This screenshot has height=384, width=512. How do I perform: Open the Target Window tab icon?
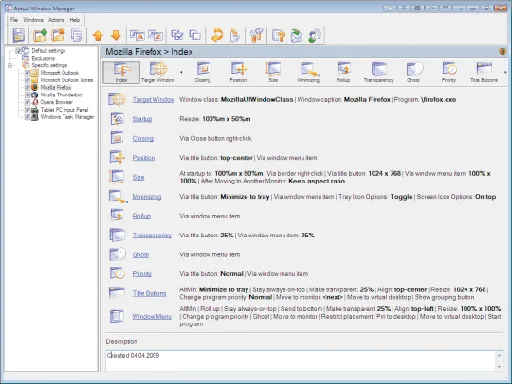coord(158,72)
